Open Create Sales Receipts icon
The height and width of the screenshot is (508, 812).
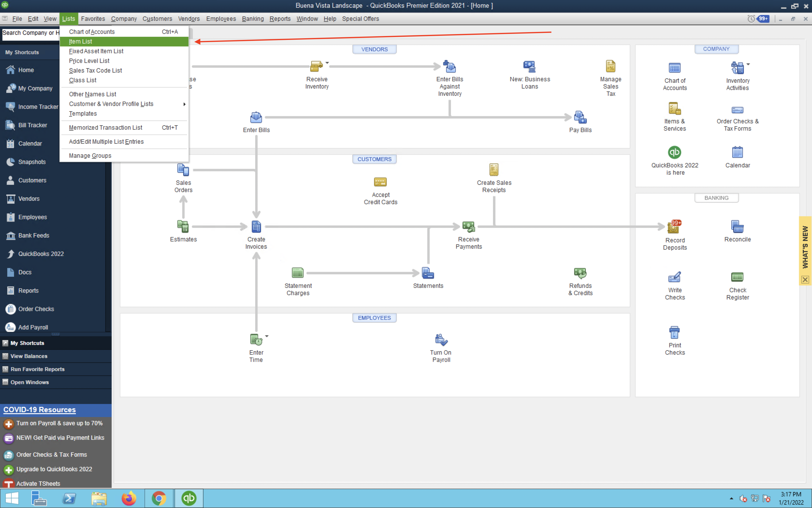(493, 170)
